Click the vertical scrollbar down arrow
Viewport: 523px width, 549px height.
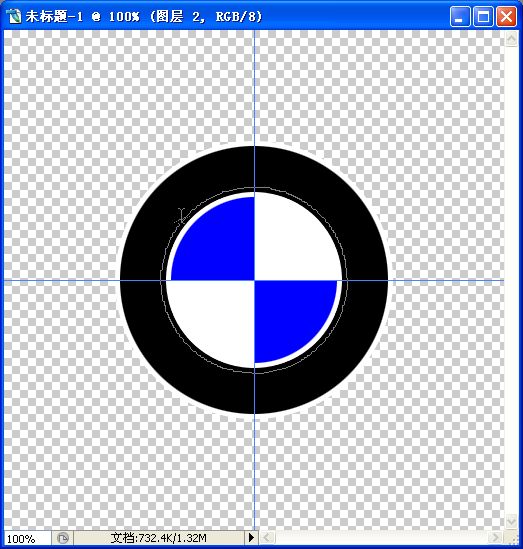point(511,522)
